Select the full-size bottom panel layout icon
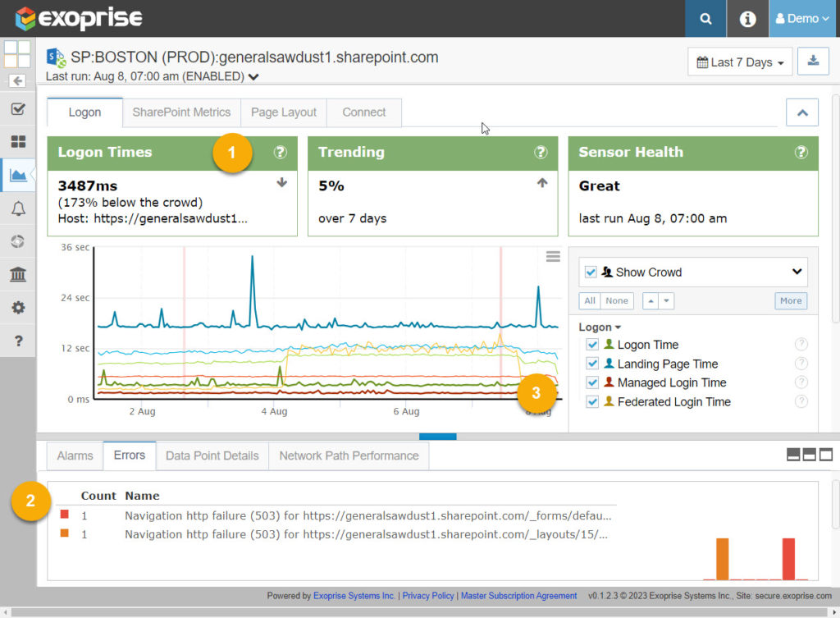 point(826,455)
